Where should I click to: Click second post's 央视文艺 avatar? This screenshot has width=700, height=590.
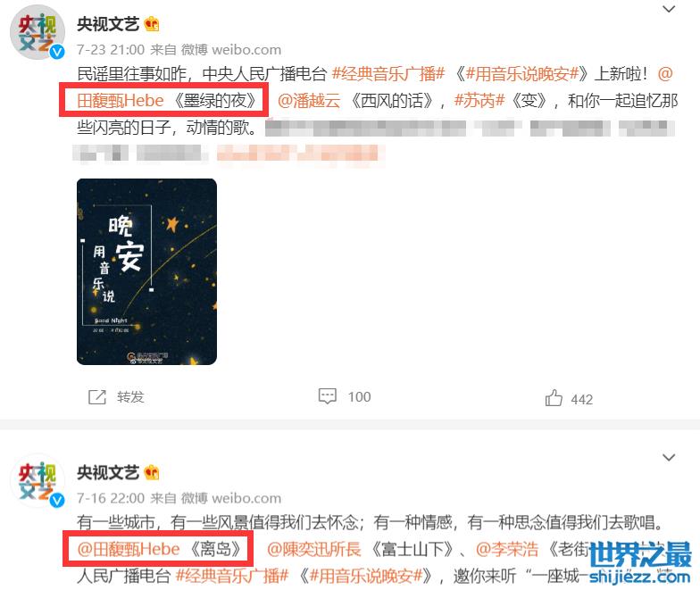pyautogui.click(x=37, y=480)
